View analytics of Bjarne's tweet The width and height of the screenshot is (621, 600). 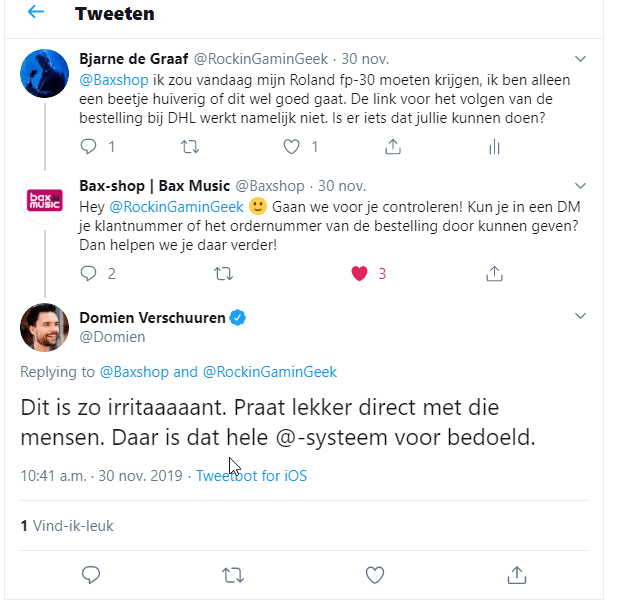(x=493, y=147)
